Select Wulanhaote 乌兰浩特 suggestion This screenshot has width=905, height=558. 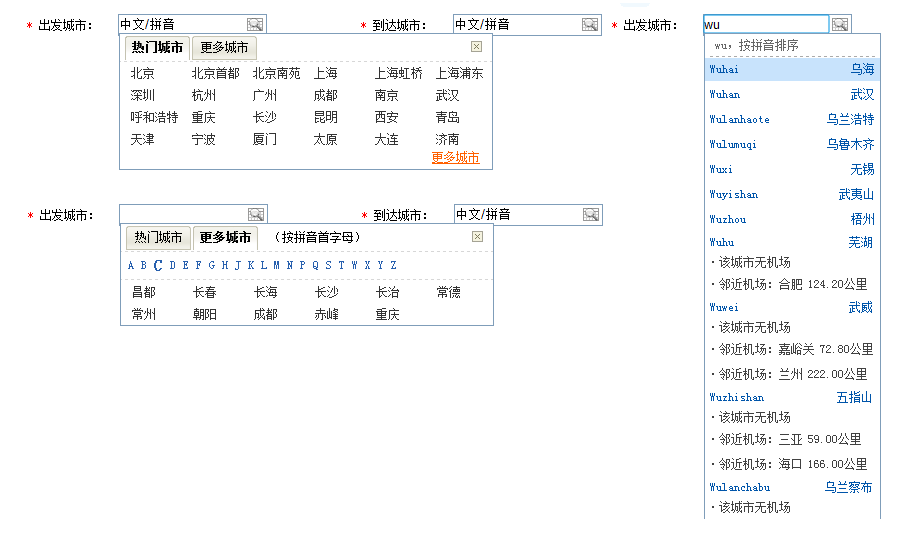(x=792, y=119)
